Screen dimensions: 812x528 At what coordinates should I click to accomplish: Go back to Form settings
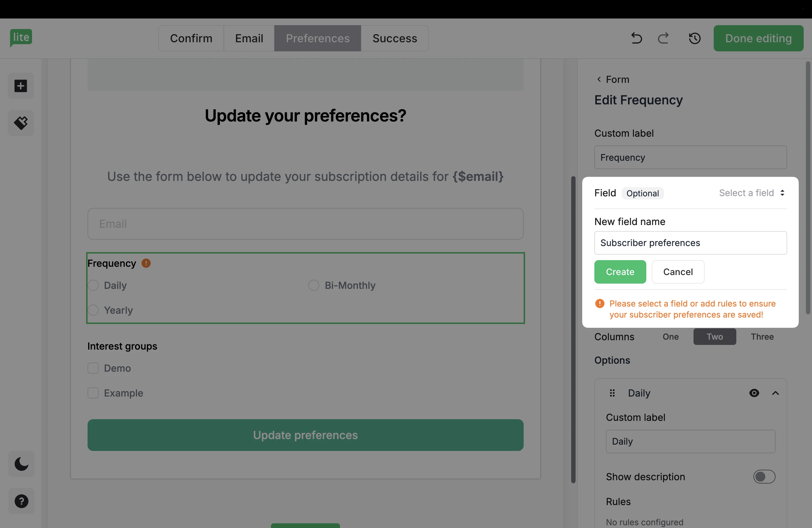click(x=613, y=80)
